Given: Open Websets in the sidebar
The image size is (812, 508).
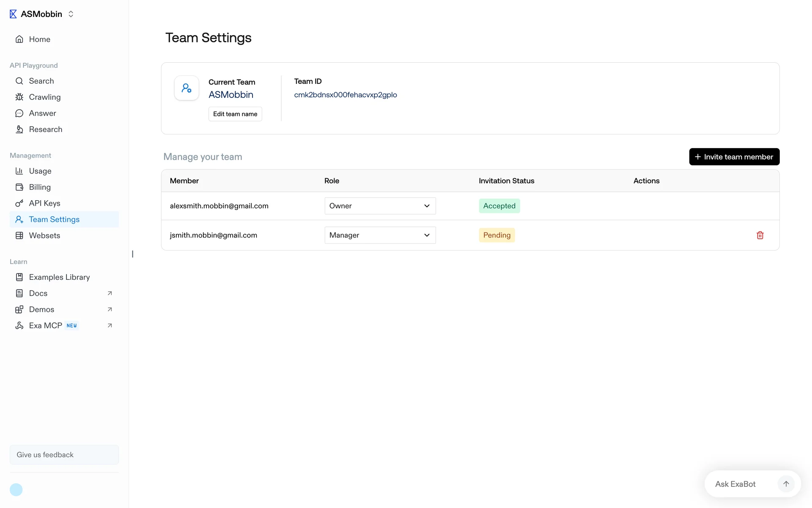Looking at the screenshot, I should pos(44,235).
